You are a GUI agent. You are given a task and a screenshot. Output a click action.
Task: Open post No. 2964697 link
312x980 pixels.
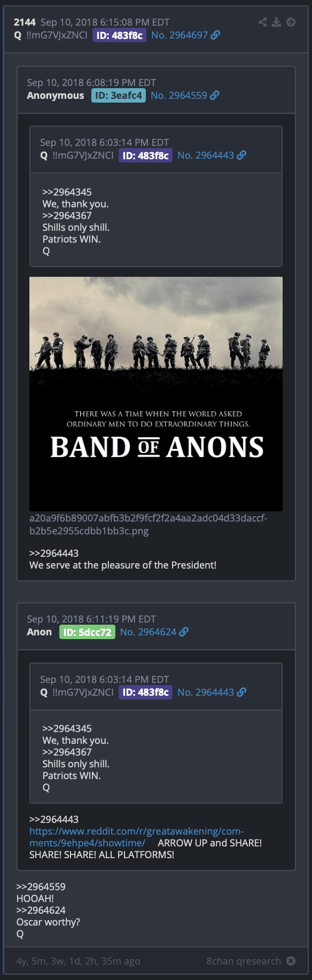click(x=180, y=35)
